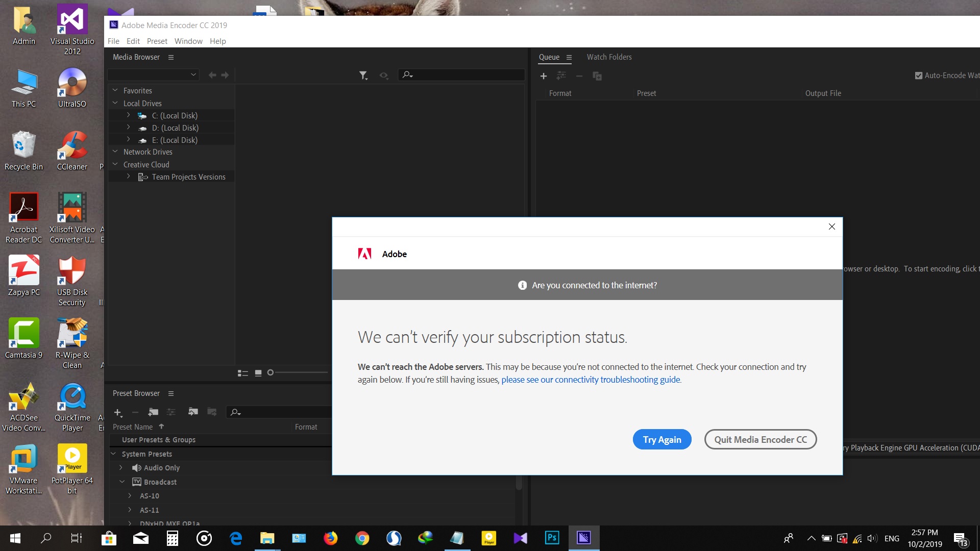
Task: Open connectivity troubleshooting guide link
Action: pos(590,380)
